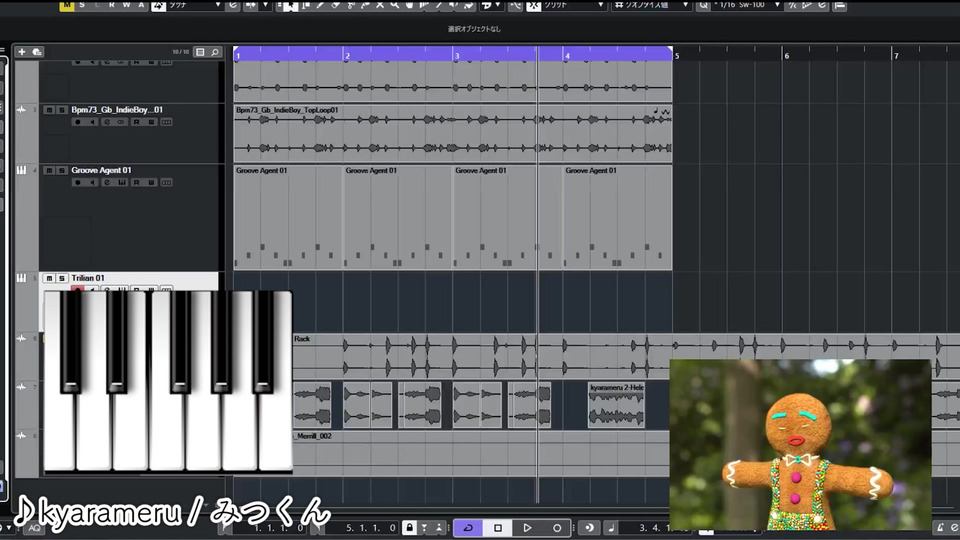Click the Record button in transport

pyautogui.click(x=557, y=528)
